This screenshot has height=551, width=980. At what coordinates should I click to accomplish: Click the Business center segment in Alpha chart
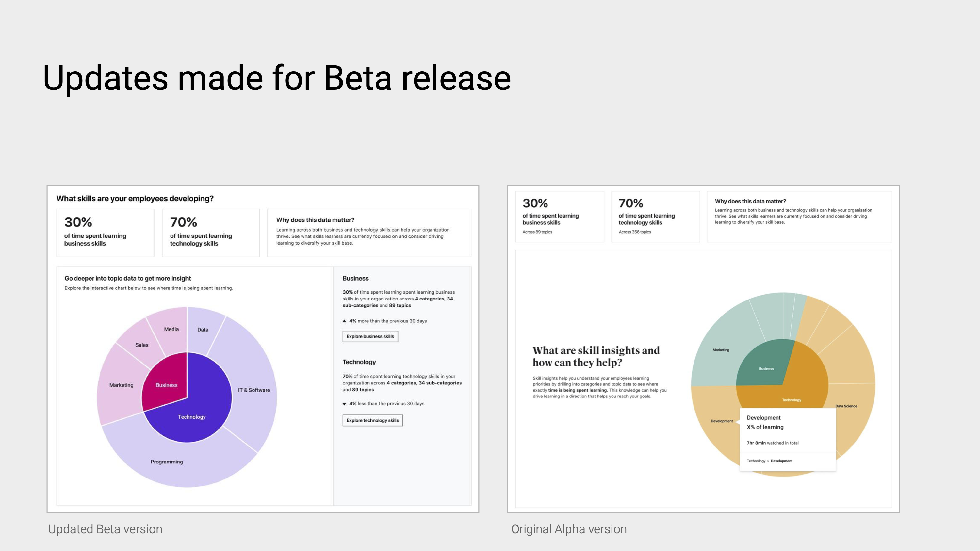coord(766,368)
